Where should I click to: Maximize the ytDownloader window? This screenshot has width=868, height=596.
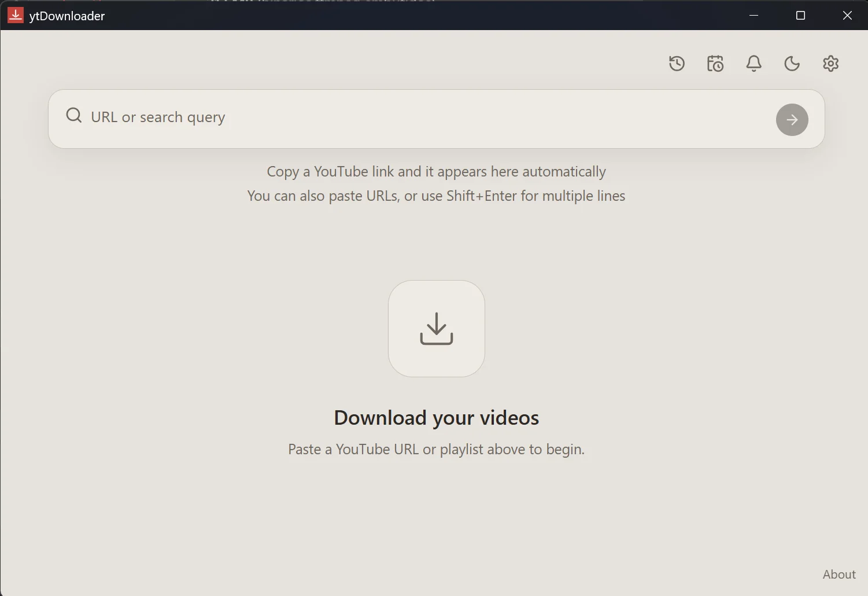(800, 15)
